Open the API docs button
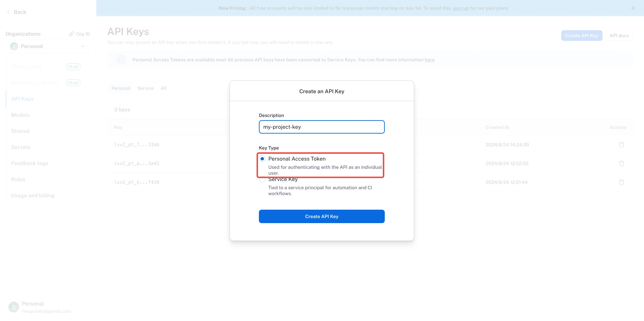The height and width of the screenshot is (321, 644). (x=619, y=36)
